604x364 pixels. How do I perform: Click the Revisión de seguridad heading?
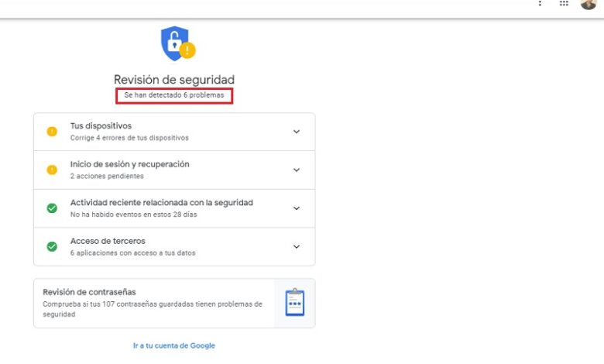174,80
